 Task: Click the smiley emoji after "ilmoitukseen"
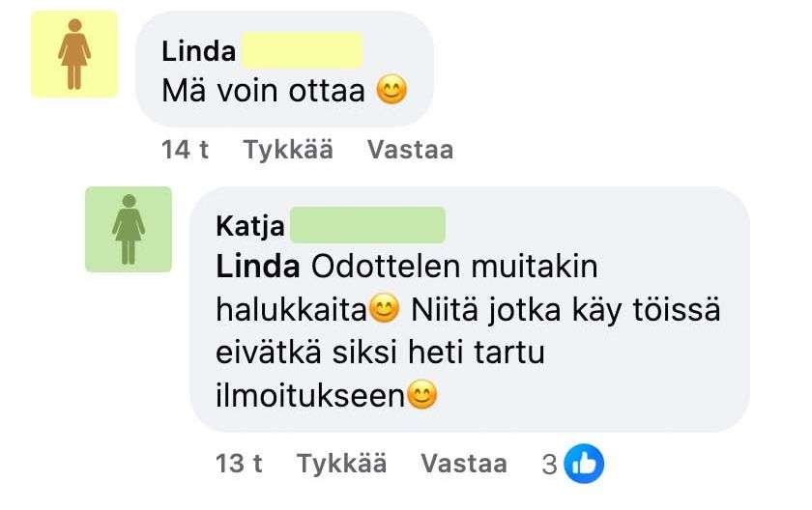pos(422,395)
